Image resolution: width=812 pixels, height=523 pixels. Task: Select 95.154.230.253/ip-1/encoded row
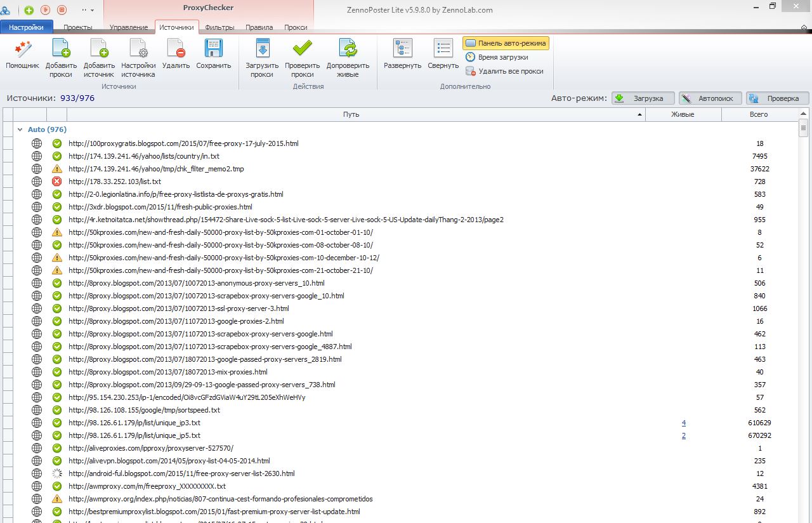tap(406, 397)
